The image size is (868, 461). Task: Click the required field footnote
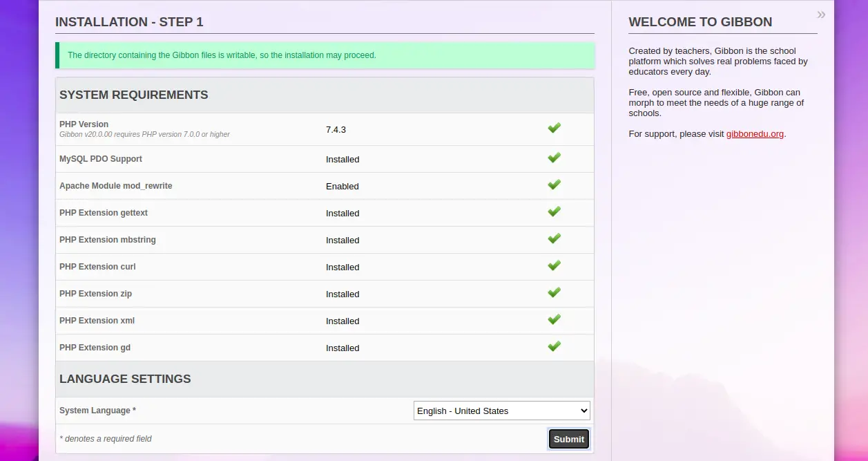coord(106,439)
